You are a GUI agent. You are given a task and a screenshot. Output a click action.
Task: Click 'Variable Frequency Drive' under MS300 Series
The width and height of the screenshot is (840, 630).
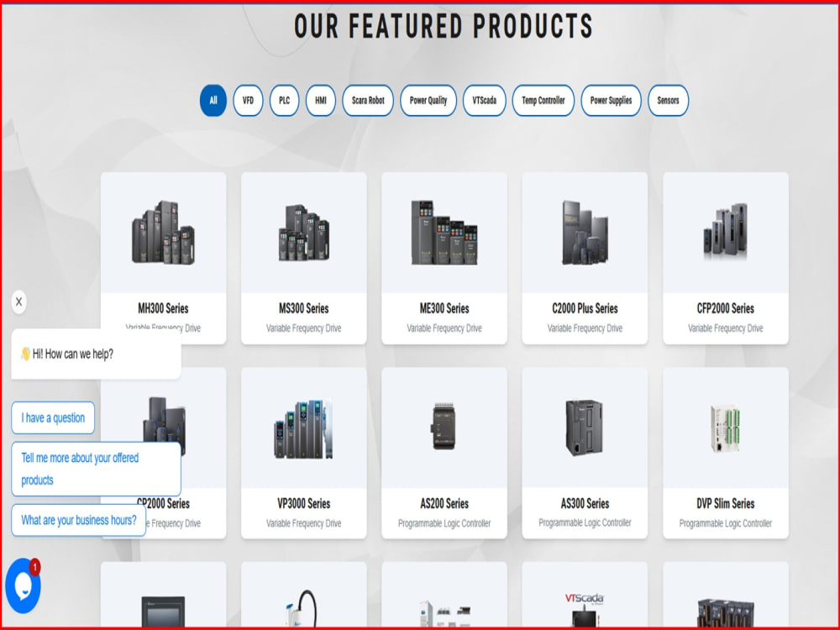304,328
